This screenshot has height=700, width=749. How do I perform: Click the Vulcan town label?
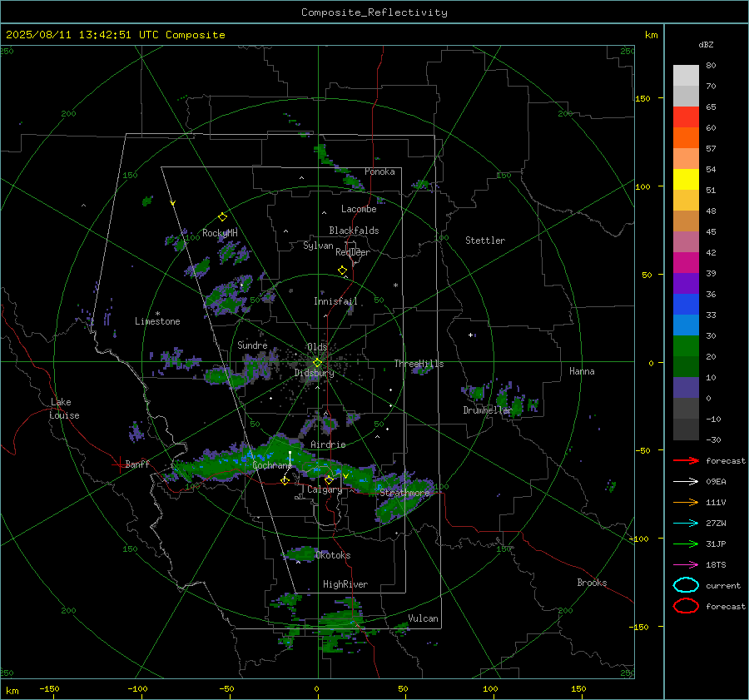click(423, 618)
